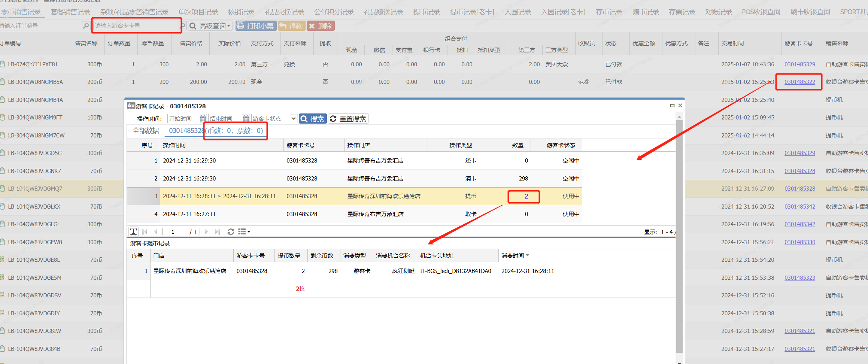Switch to 杂项/礼品零售销售记录 tab
The height and width of the screenshot is (364, 868).
coord(134,12)
